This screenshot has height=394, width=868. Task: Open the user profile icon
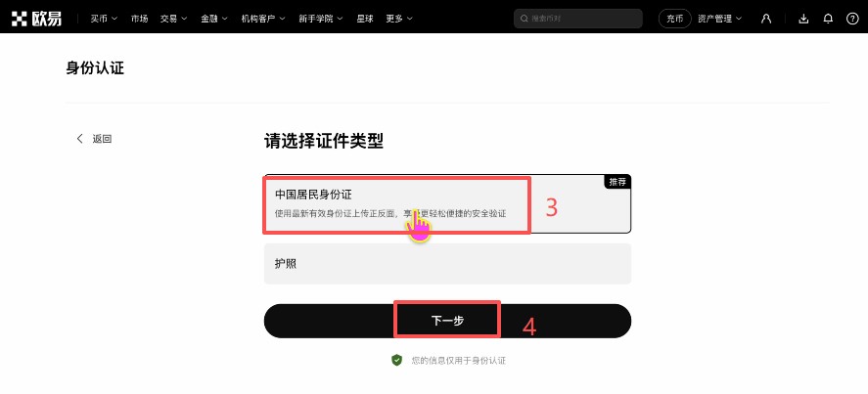click(x=766, y=19)
